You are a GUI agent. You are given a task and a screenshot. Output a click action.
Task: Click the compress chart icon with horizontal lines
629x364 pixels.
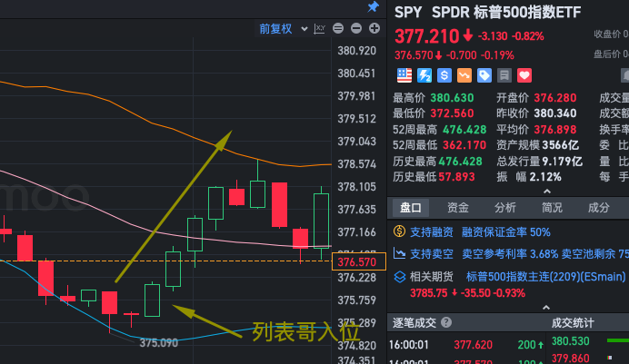point(338,28)
